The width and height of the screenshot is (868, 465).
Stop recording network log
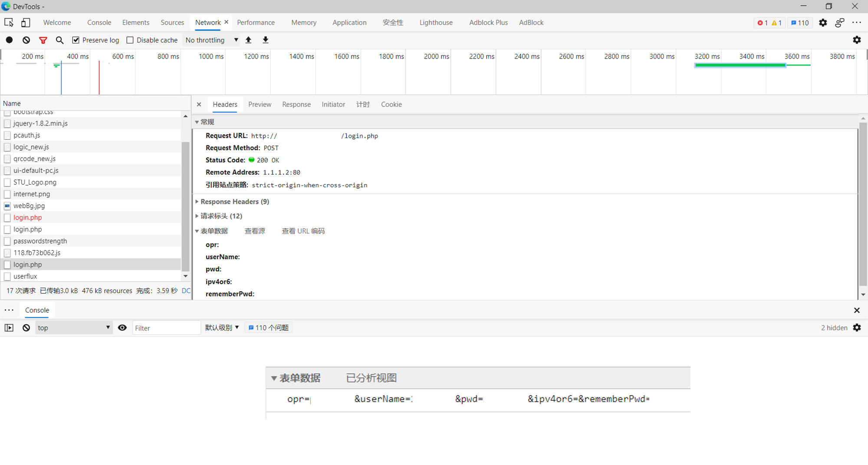pos(9,40)
